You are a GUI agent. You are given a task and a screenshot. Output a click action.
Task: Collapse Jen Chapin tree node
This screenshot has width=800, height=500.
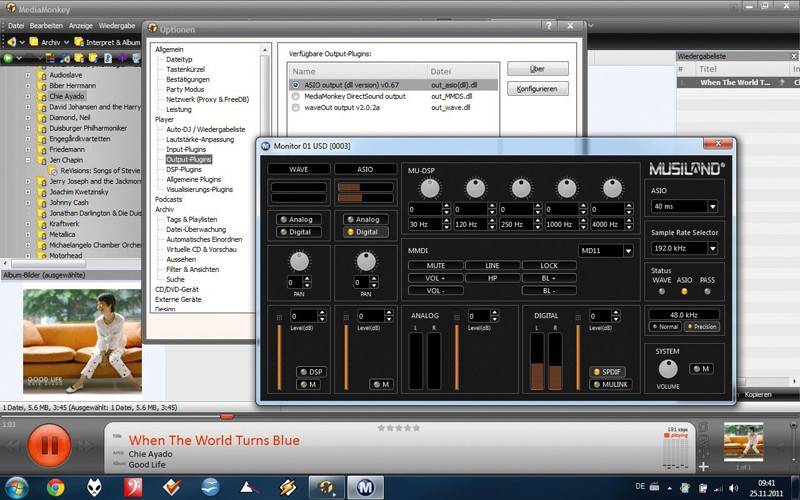28,160
